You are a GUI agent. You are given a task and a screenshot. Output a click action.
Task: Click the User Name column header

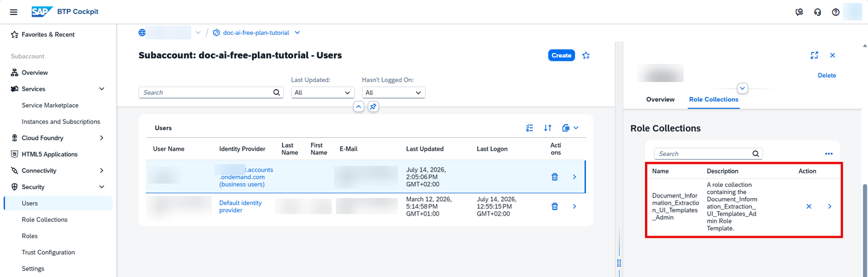coord(169,149)
